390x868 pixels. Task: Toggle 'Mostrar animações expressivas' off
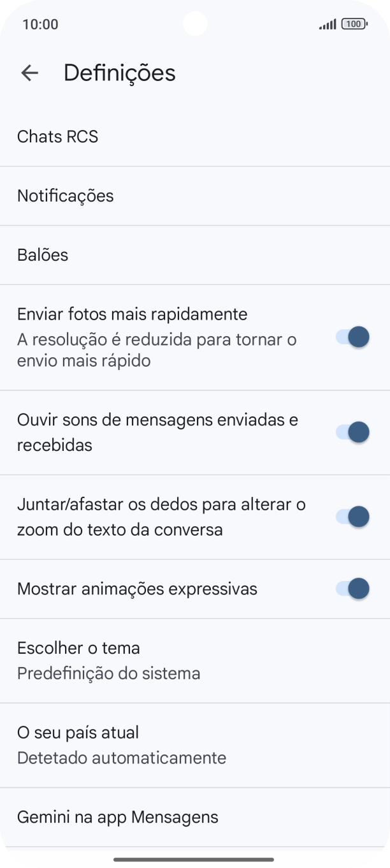(350, 588)
